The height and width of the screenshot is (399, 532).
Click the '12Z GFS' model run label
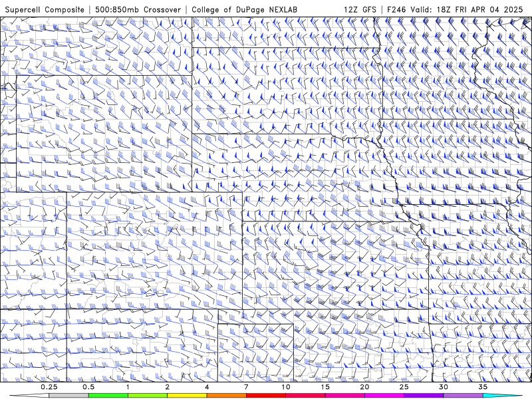360,9
